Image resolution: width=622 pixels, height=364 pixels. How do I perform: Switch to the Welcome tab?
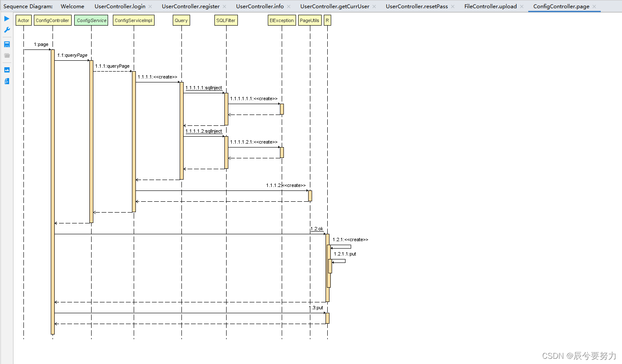point(72,7)
